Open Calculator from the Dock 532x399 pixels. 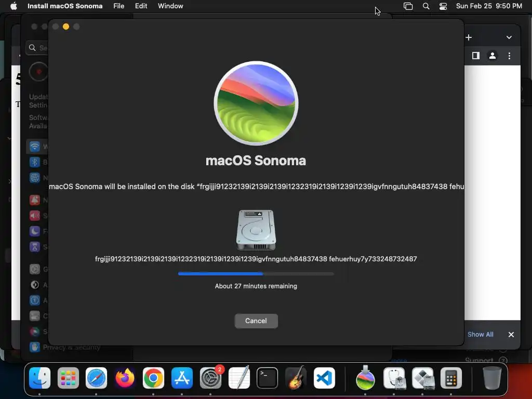[451, 378]
